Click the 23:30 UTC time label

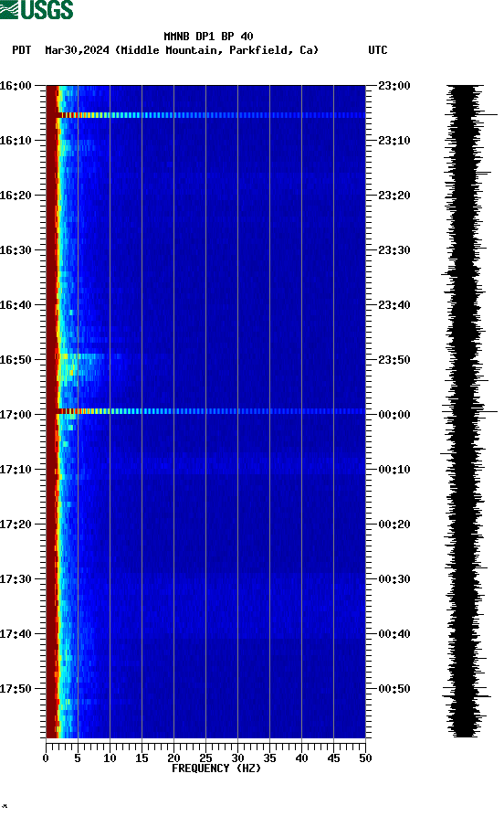[x=394, y=250]
